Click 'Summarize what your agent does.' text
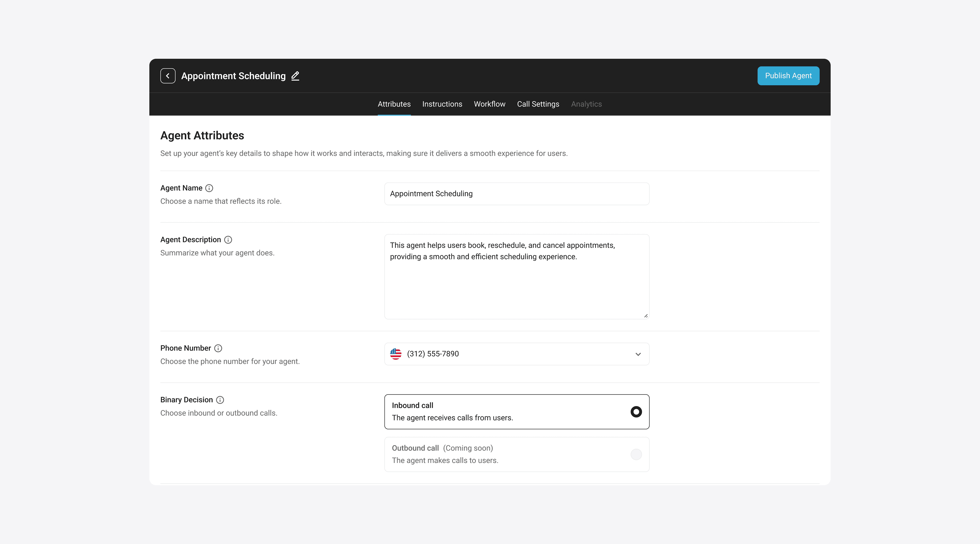 click(x=217, y=253)
